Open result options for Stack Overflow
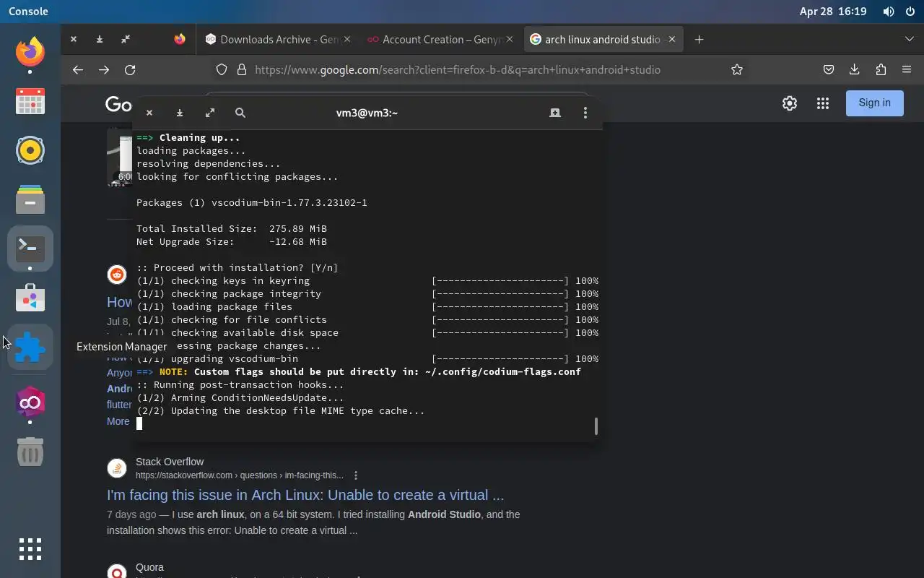 pyautogui.click(x=356, y=475)
